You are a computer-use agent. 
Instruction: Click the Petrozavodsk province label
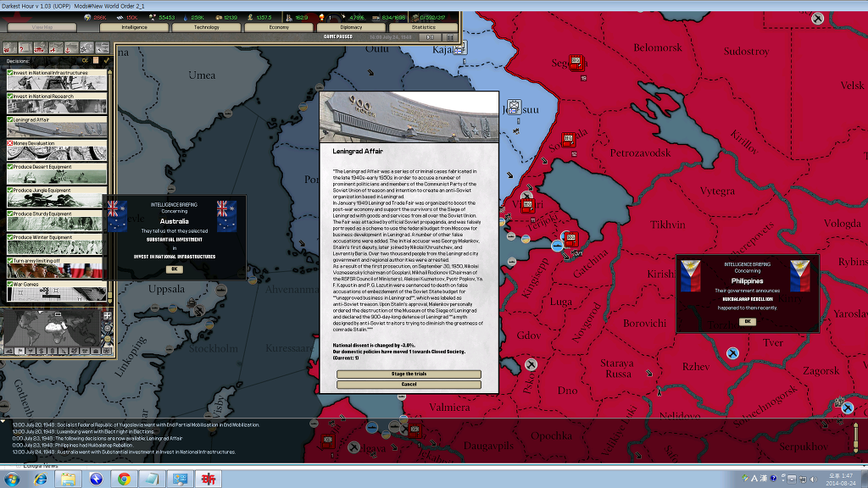coord(640,153)
